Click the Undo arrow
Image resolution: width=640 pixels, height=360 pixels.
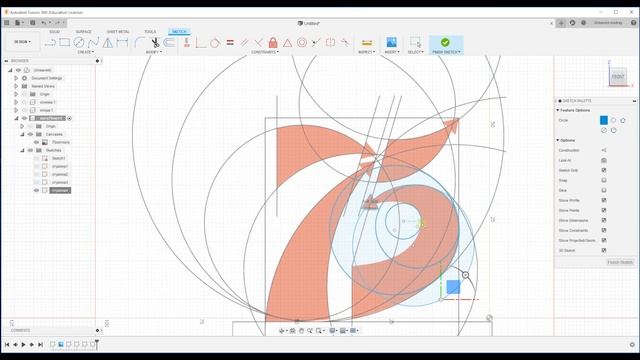(44, 23)
